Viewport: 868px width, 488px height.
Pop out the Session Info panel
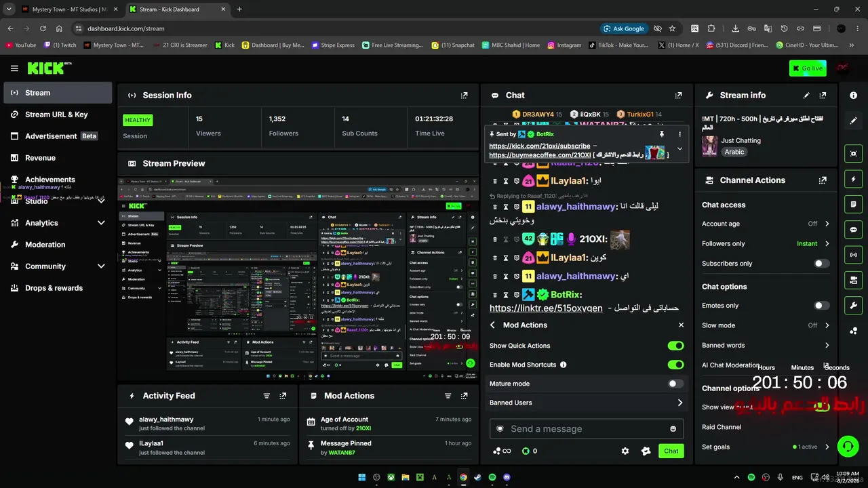click(x=464, y=96)
